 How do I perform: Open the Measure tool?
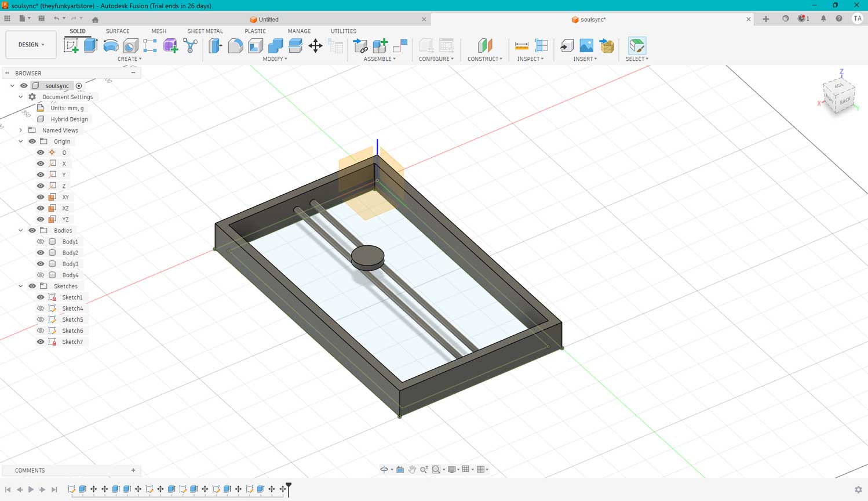pos(521,46)
